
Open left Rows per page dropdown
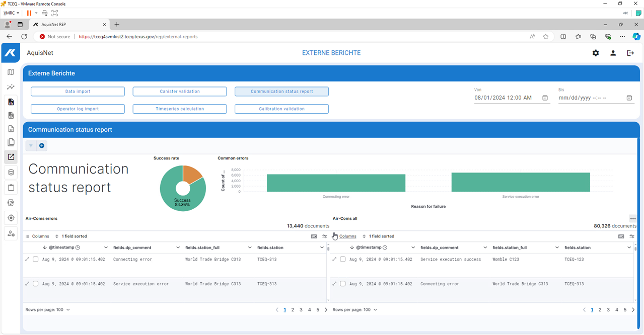(48, 310)
